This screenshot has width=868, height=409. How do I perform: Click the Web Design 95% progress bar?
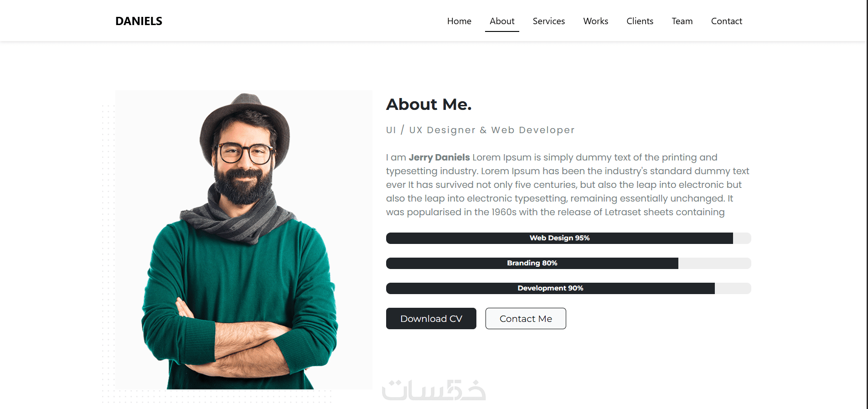coord(568,238)
